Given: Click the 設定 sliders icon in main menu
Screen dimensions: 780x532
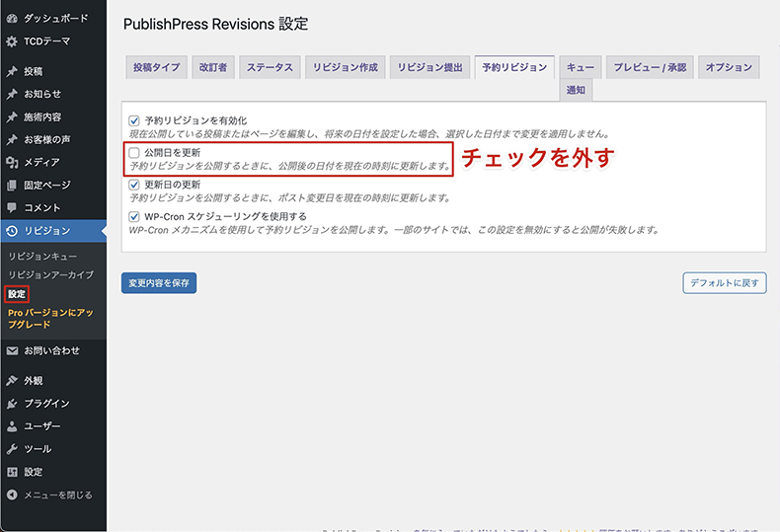Looking at the screenshot, I should [12, 472].
